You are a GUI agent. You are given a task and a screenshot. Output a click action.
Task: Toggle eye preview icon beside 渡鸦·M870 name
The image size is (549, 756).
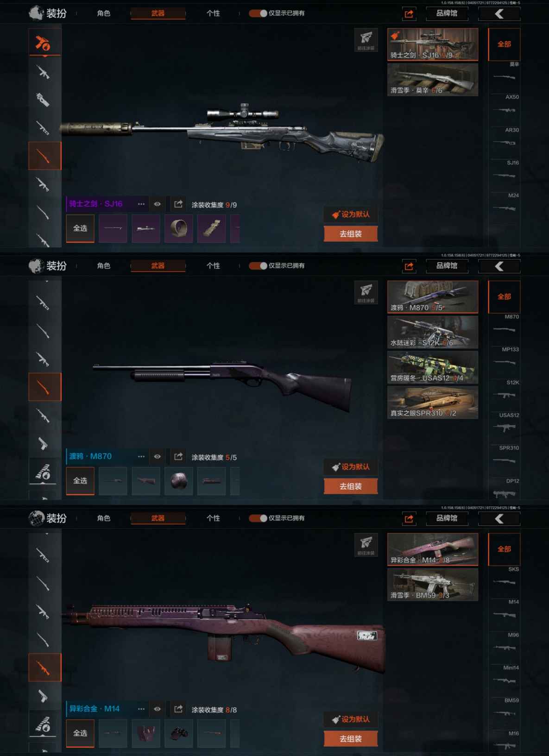[x=158, y=456]
